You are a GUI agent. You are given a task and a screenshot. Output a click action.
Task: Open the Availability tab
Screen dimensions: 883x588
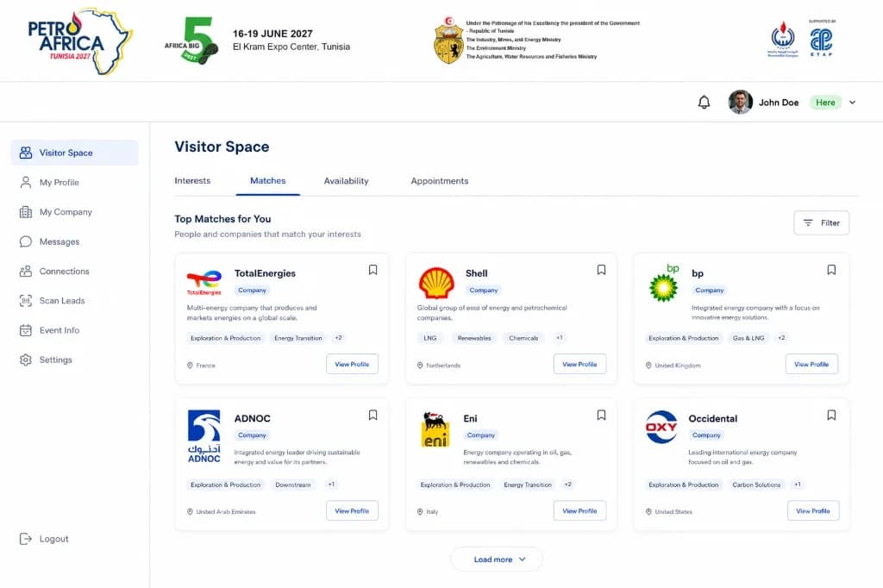click(347, 181)
